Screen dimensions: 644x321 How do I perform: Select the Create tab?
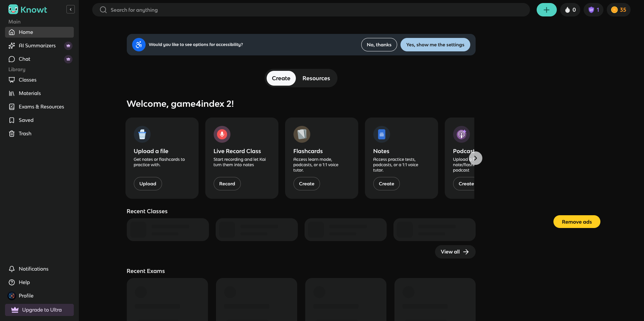[281, 78]
